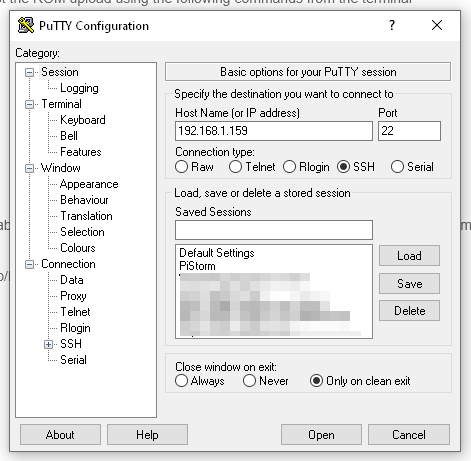This screenshot has height=461, width=471.
Task: Select Serial in the category tree
Action: coord(73,360)
